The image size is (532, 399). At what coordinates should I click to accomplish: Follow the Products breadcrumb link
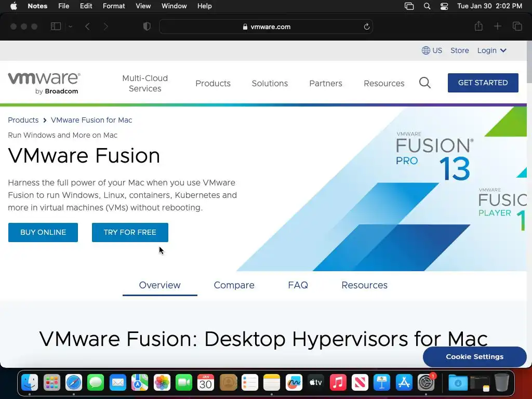(23, 120)
